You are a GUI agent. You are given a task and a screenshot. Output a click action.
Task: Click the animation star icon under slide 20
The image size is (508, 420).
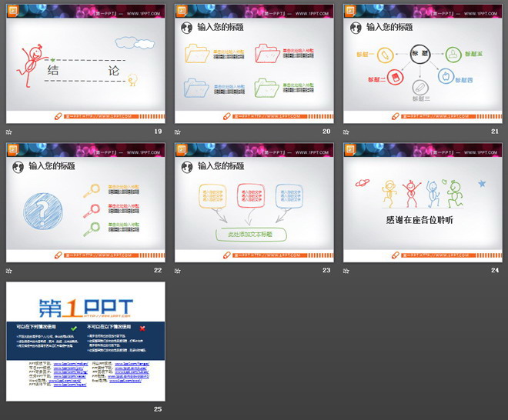(178, 132)
